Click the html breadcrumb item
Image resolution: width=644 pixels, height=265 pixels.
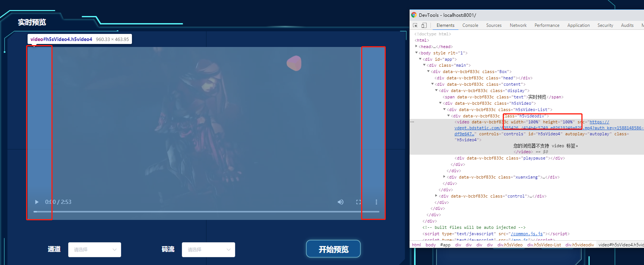point(416,245)
